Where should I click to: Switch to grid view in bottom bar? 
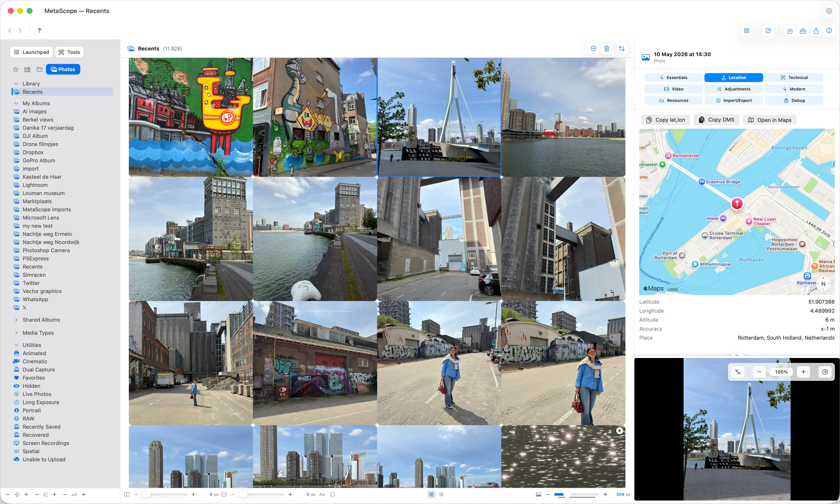431,494
